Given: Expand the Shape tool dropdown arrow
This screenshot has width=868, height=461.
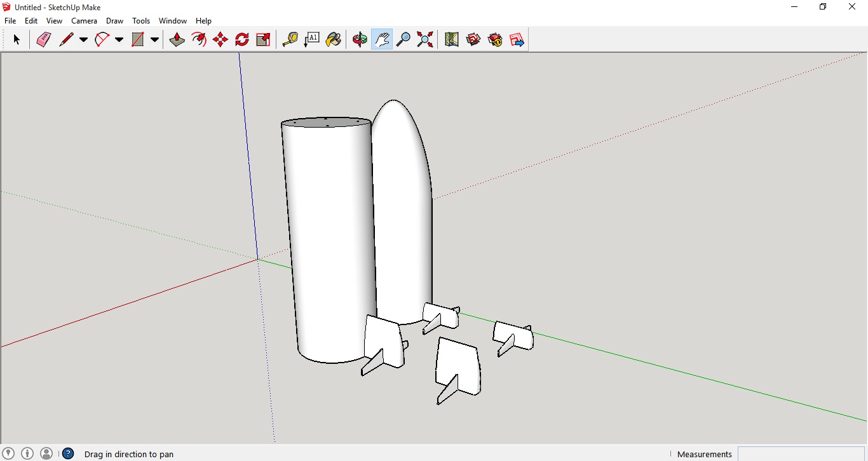Looking at the screenshot, I should click(154, 40).
